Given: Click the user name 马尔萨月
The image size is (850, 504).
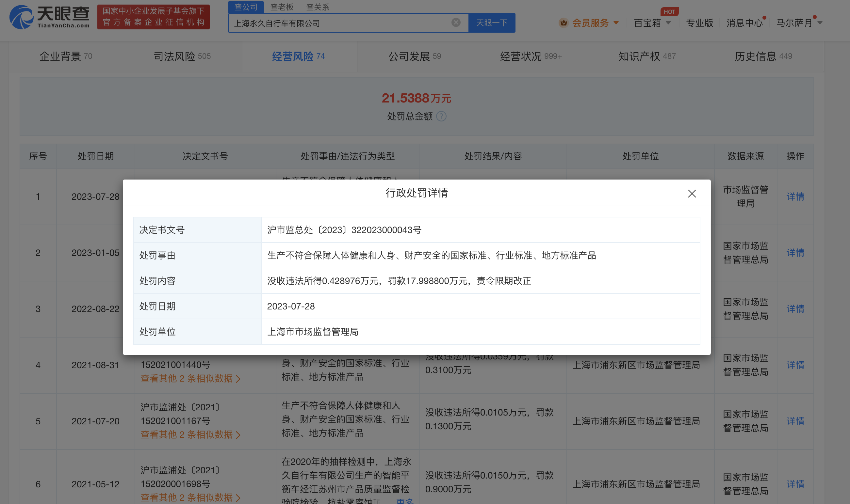Looking at the screenshot, I should click(x=794, y=23).
